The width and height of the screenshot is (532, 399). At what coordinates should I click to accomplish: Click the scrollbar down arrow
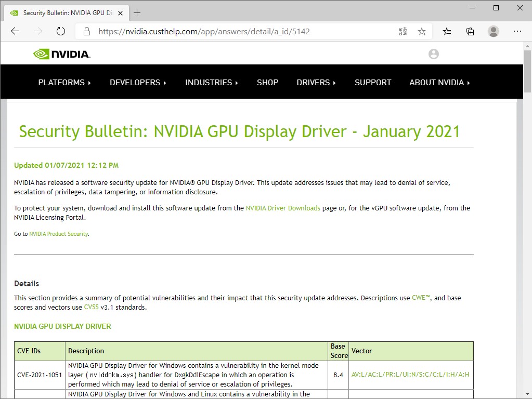(527, 394)
